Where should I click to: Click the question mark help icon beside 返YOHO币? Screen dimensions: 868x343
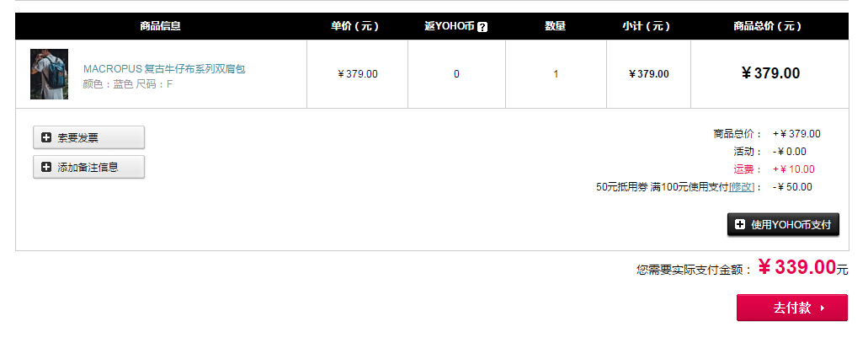pos(482,27)
